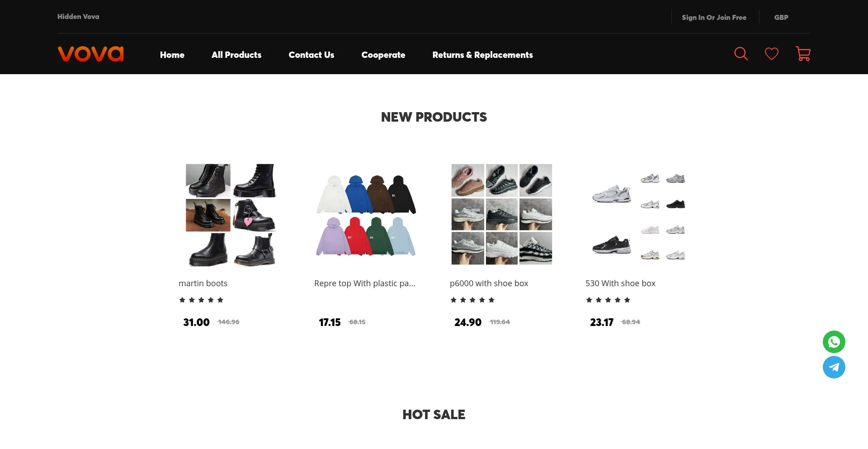Click the star rating under 530 With shoe box
This screenshot has height=449, width=868.
point(608,299)
